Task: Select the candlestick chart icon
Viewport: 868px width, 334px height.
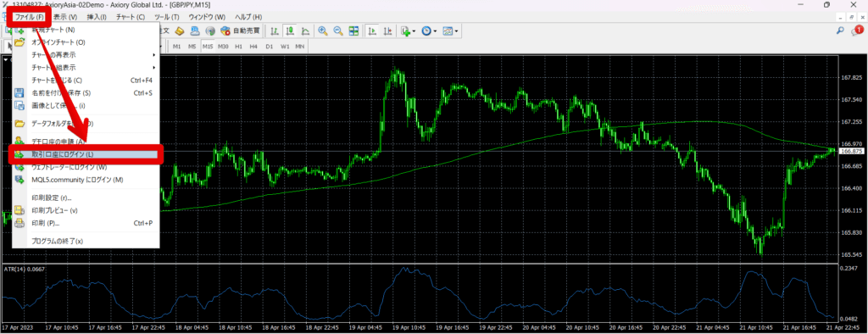Action: [x=290, y=31]
